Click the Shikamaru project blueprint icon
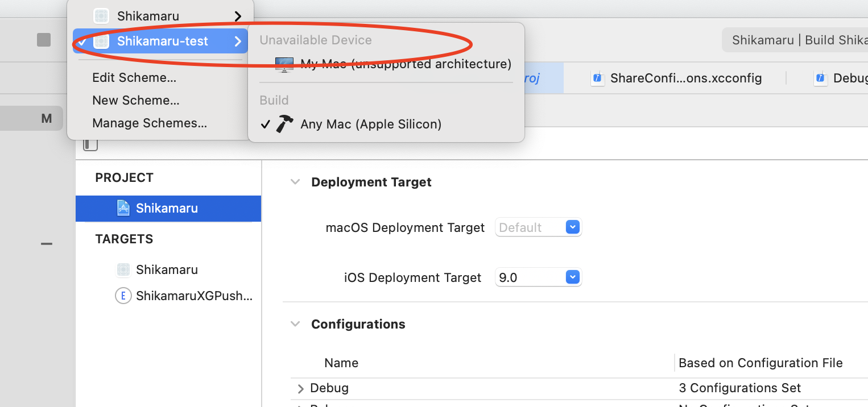This screenshot has height=407, width=868. tap(123, 208)
